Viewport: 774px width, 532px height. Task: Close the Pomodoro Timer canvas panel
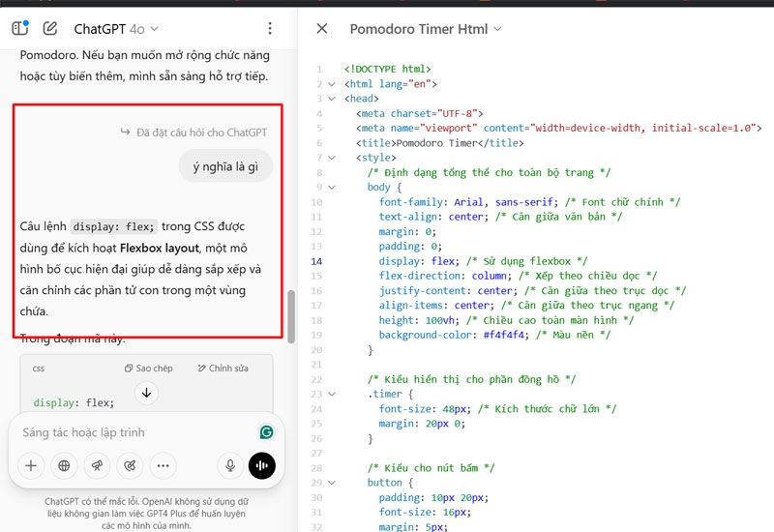tap(322, 29)
